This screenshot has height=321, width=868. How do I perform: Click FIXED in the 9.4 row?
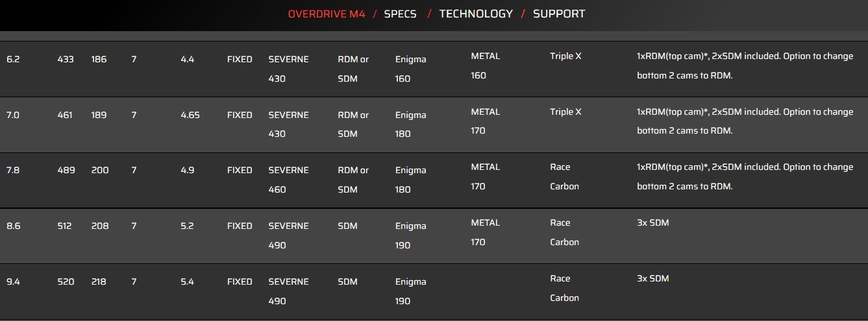tap(240, 281)
